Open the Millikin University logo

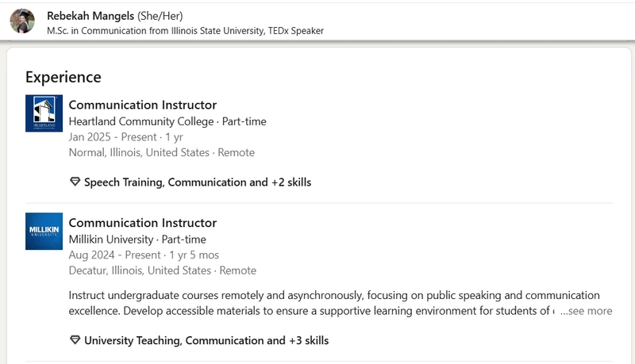pos(44,232)
